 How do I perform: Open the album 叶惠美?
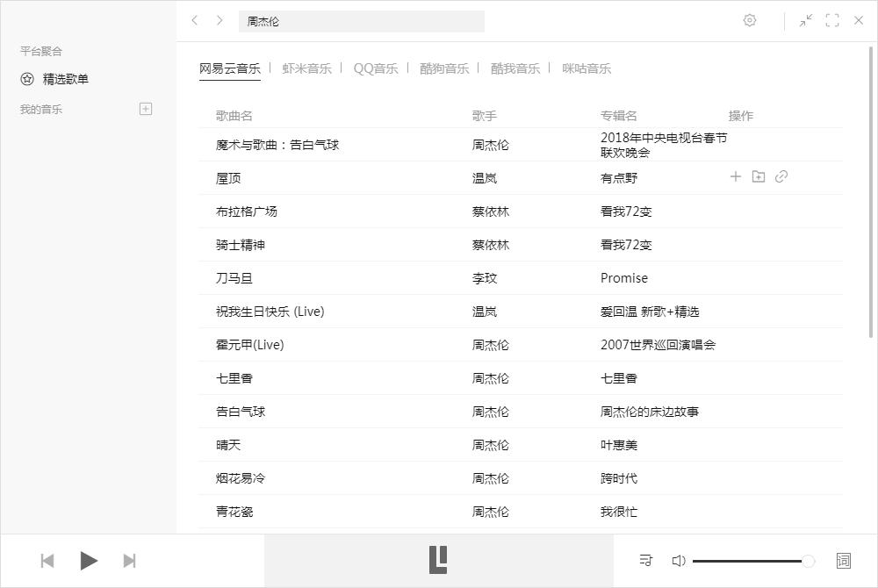click(617, 444)
